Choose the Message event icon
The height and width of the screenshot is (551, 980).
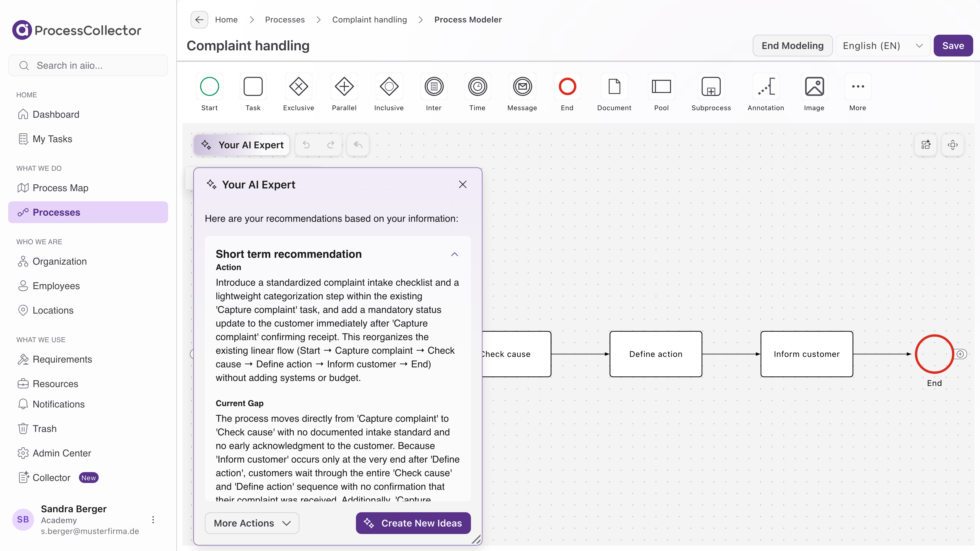point(522,87)
